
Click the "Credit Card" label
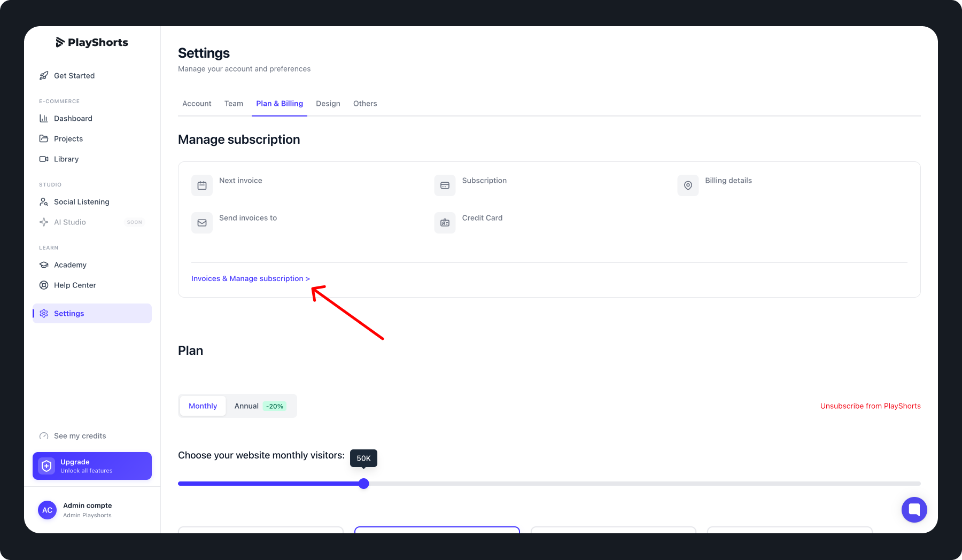(x=482, y=218)
